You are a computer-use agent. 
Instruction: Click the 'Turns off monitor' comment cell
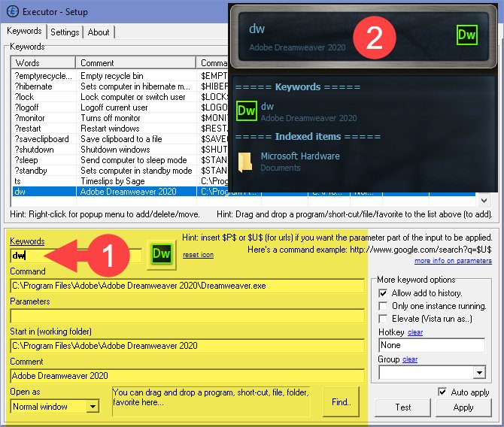pyautogui.click(x=136, y=118)
